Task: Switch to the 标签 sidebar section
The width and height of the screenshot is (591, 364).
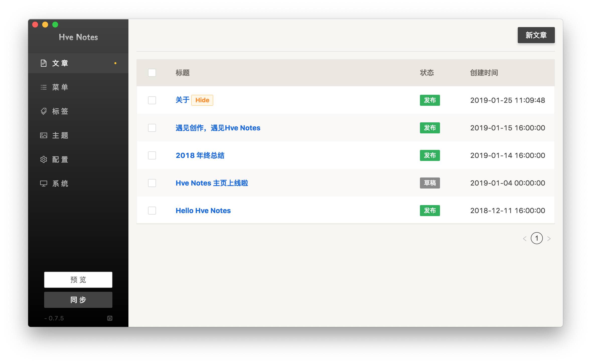Action: click(x=60, y=111)
